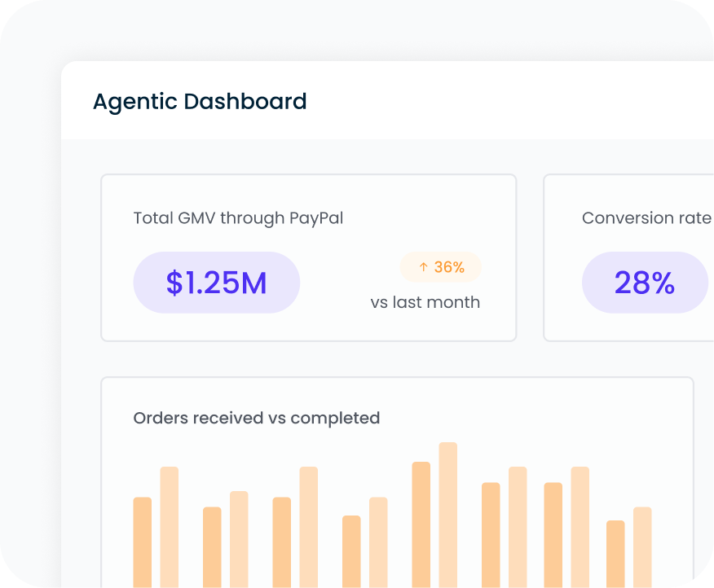The image size is (714, 588).
Task: Click the first orange bar
Action: pos(141,542)
